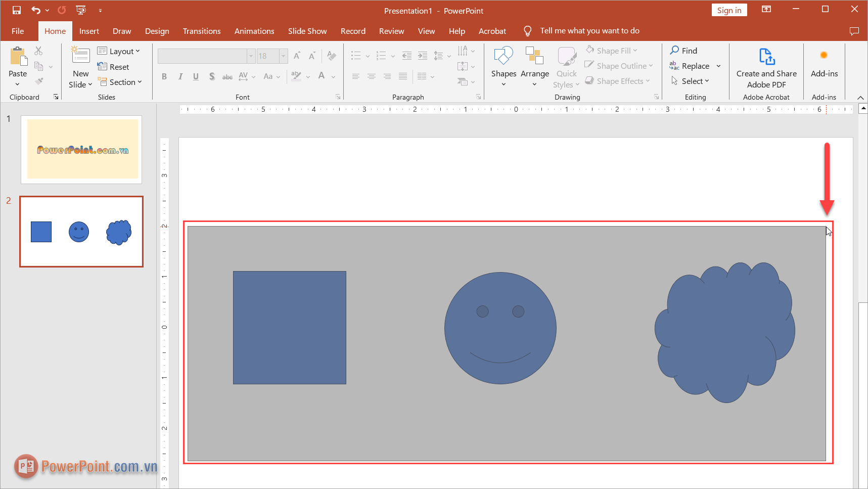Toggle Italic formatting
Image resolution: width=868 pixels, height=489 pixels.
pyautogui.click(x=180, y=76)
